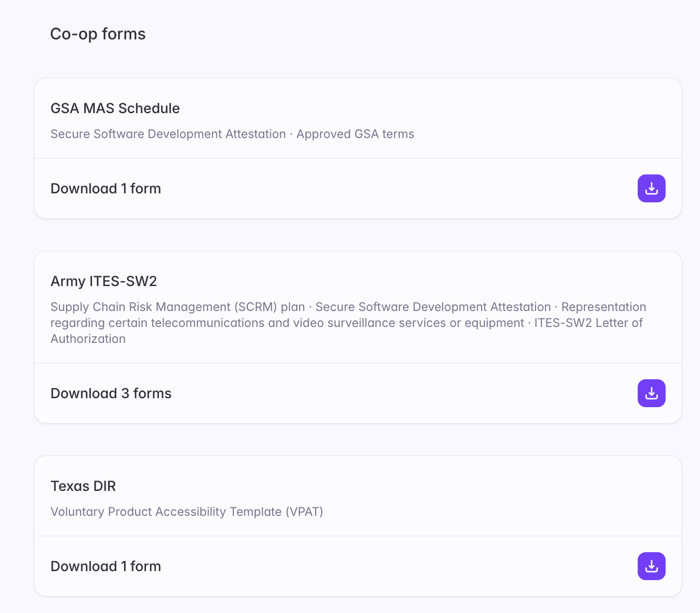Click "Voluntary Product Accessibility Template (VPAT)" text

pyautogui.click(x=187, y=512)
